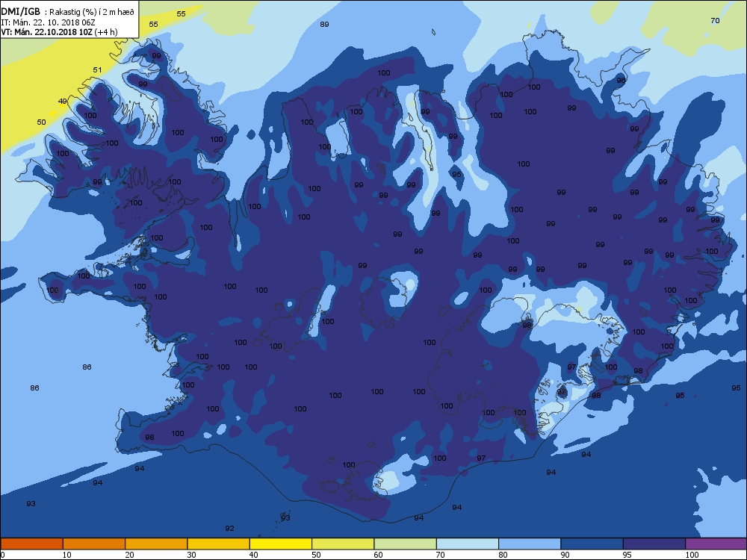Click the 89 value north of Iceland
The width and height of the screenshot is (747, 560).
pyautogui.click(x=324, y=25)
